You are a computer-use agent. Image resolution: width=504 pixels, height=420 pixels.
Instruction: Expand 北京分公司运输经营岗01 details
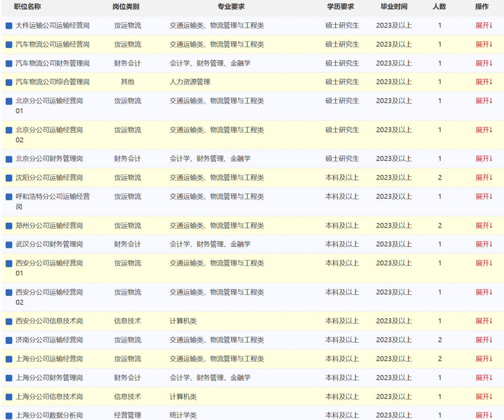(x=484, y=101)
